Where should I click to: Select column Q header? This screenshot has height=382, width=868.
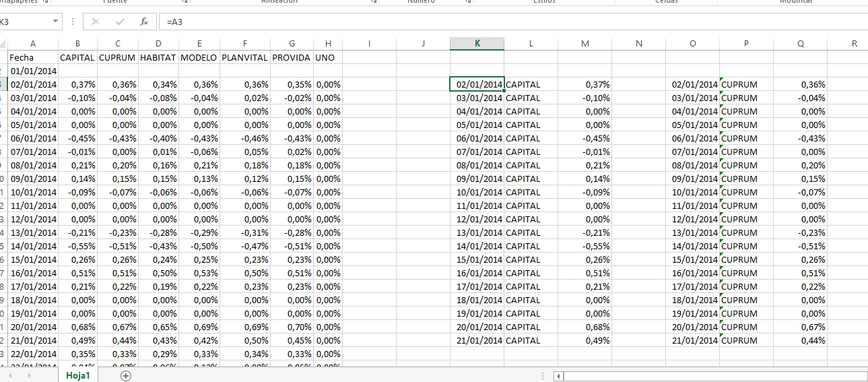(800, 44)
